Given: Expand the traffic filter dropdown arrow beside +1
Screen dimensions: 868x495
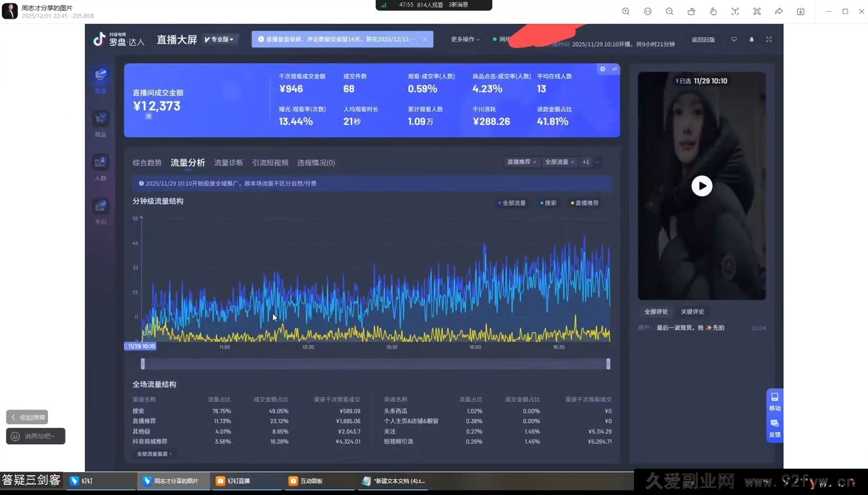Looking at the screenshot, I should 597,162.
